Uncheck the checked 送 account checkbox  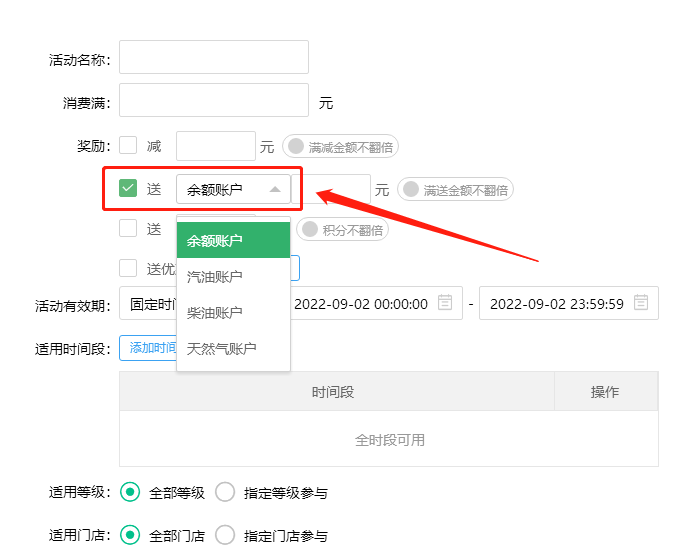click(128, 188)
